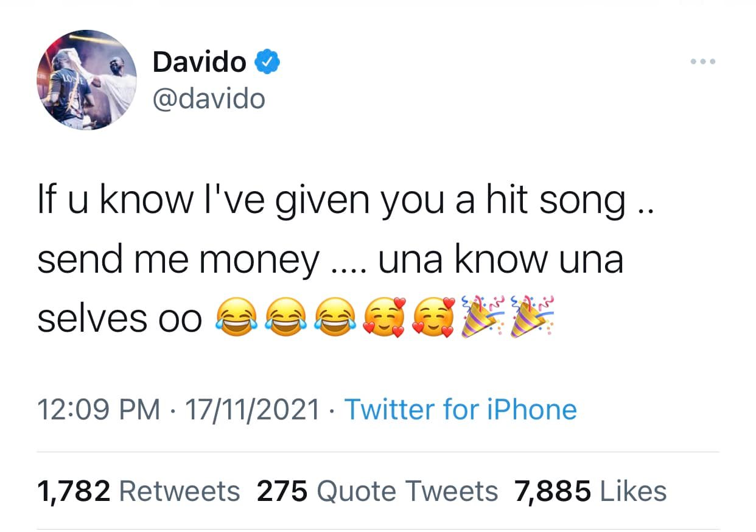The height and width of the screenshot is (532, 756).
Task: View the 275 Quote Tweets list
Action: click(377, 491)
